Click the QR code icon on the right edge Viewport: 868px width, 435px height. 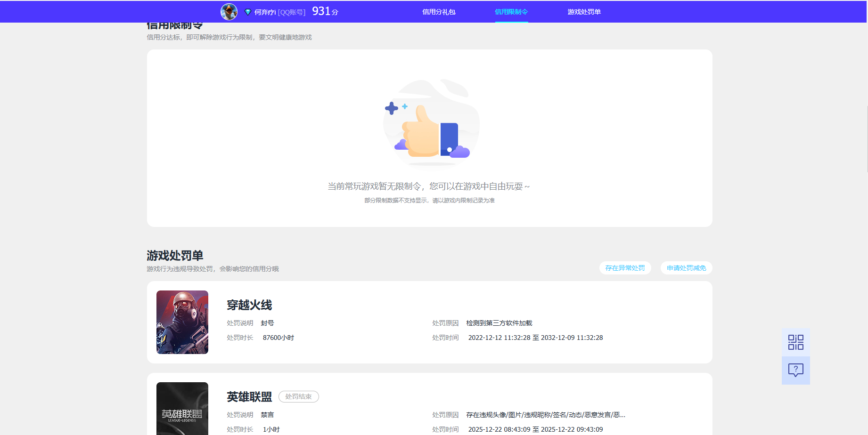[795, 342]
